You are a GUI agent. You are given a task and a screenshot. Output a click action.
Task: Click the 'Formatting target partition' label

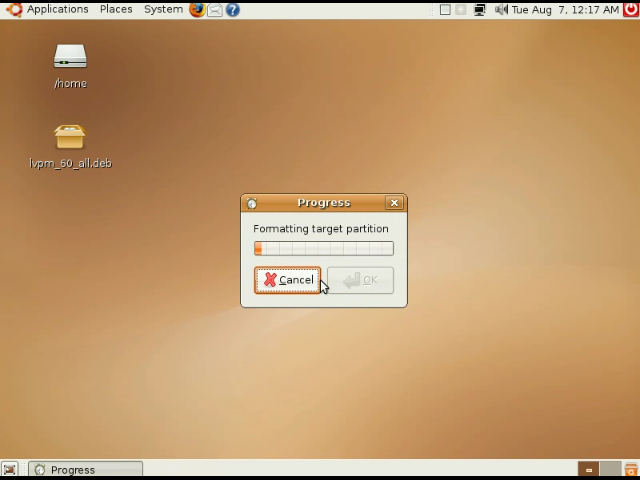pyautogui.click(x=321, y=229)
